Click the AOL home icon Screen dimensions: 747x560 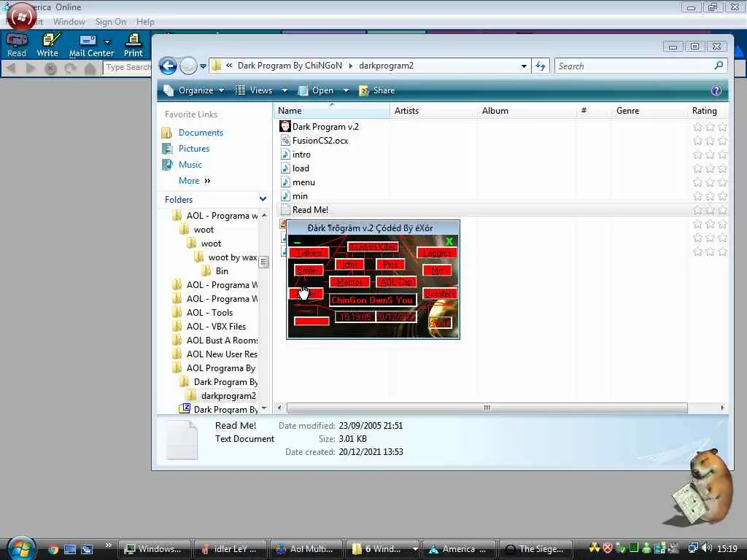[x=90, y=69]
